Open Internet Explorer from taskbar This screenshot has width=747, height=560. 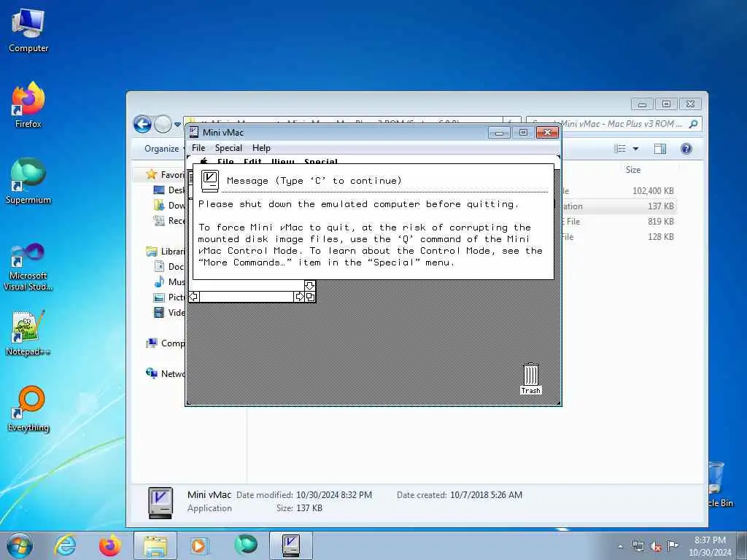(x=64, y=545)
